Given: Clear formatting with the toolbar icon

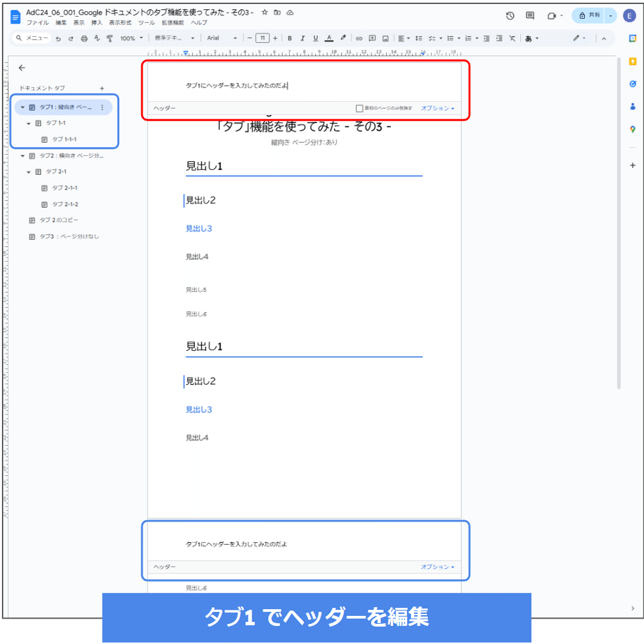Looking at the screenshot, I should click(x=511, y=38).
